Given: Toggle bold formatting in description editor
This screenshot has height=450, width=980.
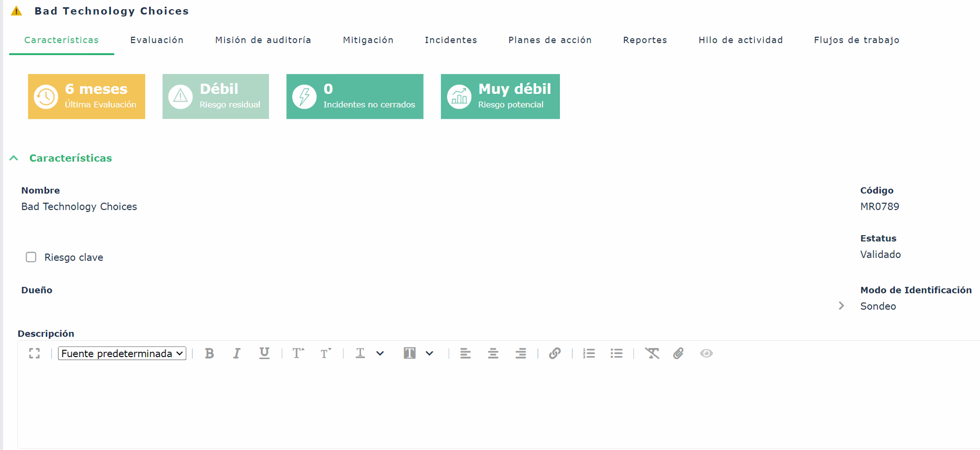Looking at the screenshot, I should pyautogui.click(x=209, y=353).
